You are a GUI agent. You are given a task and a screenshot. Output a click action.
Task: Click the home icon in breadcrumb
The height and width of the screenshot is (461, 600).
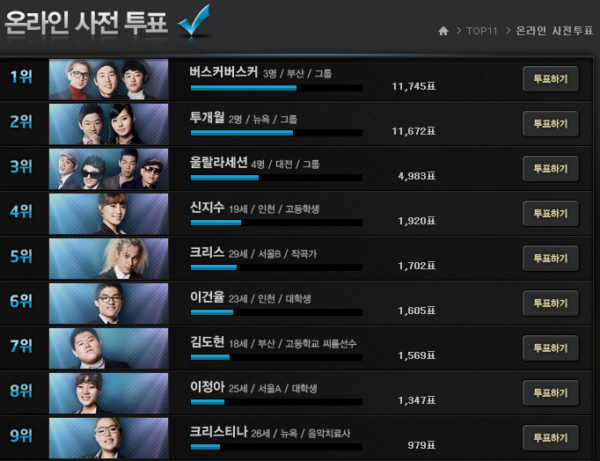pos(443,31)
